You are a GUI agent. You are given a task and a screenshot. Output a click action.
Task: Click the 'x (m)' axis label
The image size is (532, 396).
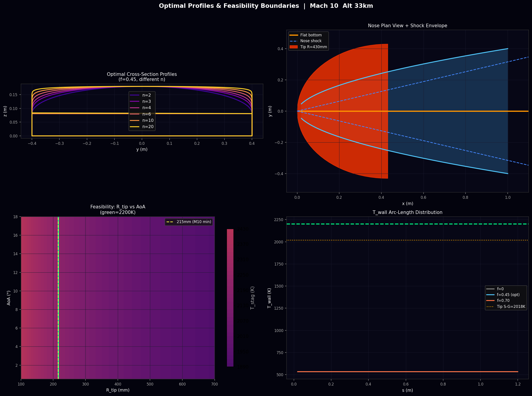pos(407,203)
